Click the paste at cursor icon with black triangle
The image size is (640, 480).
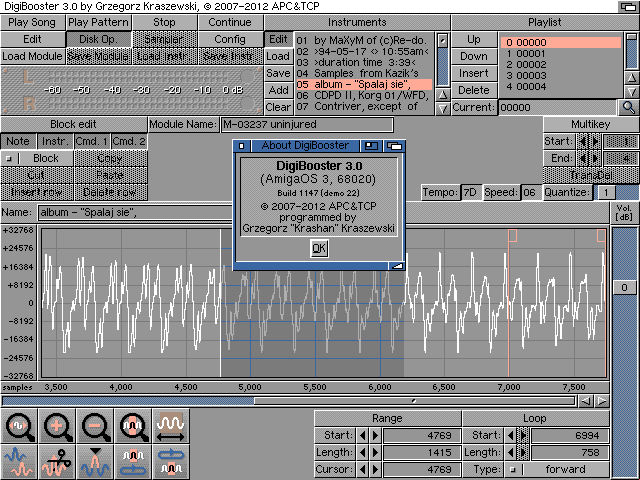(x=95, y=462)
